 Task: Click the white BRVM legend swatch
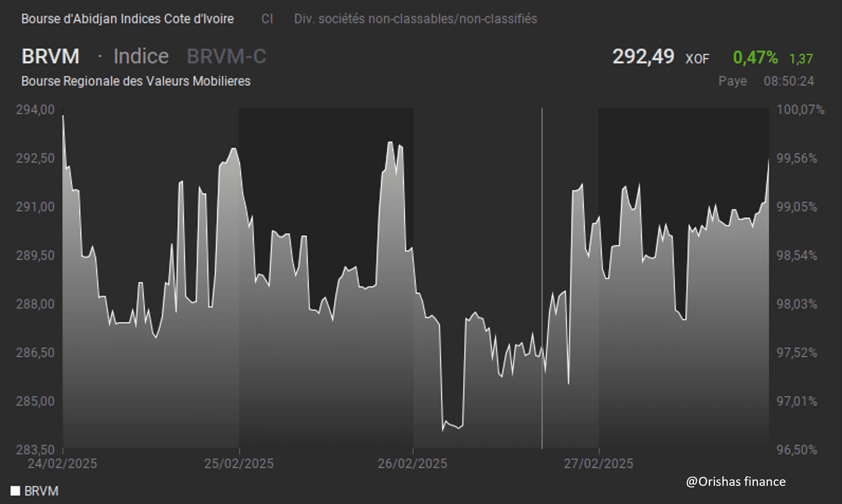point(15,491)
